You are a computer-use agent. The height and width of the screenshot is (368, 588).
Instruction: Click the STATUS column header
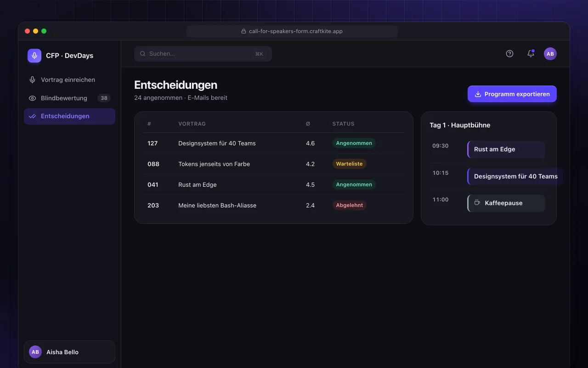[x=344, y=124]
